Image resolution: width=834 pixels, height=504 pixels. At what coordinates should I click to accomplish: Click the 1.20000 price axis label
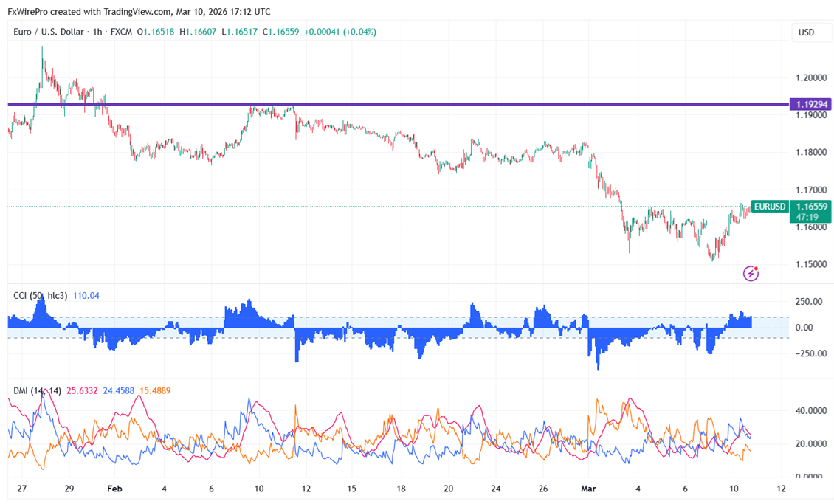point(811,77)
